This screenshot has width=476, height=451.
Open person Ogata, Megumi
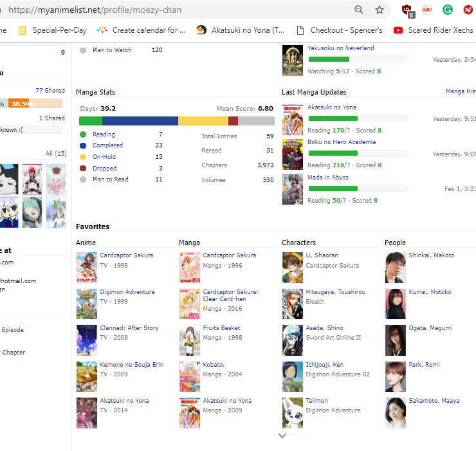(430, 328)
